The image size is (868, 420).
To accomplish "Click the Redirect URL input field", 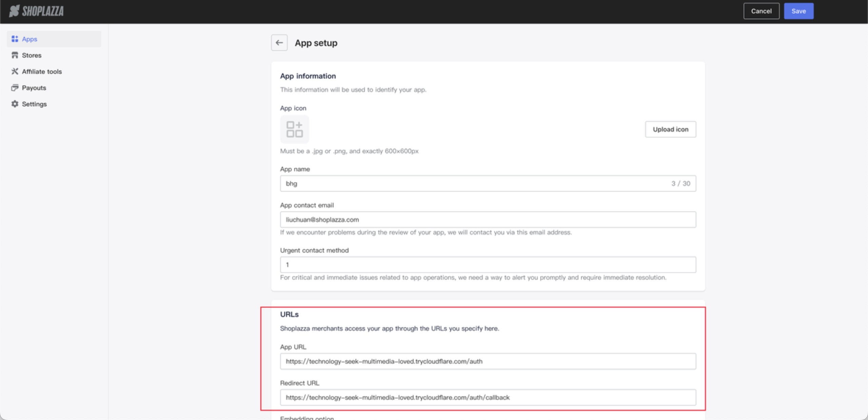I will tap(488, 398).
